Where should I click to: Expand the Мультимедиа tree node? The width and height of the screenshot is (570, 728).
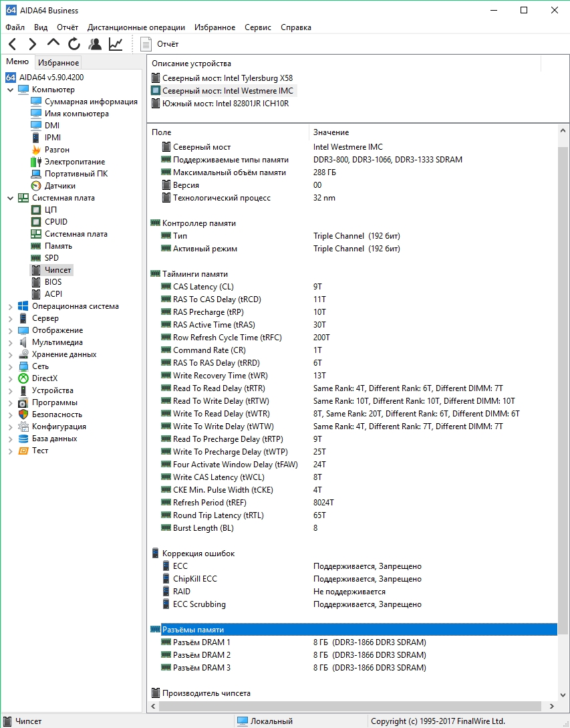[x=10, y=343]
